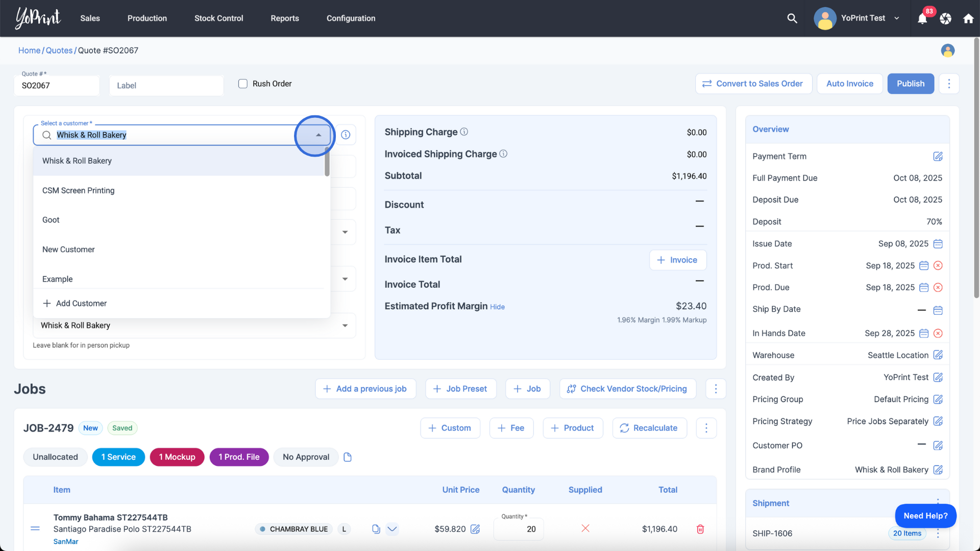
Task: Click the Publish button
Action: (x=910, y=84)
